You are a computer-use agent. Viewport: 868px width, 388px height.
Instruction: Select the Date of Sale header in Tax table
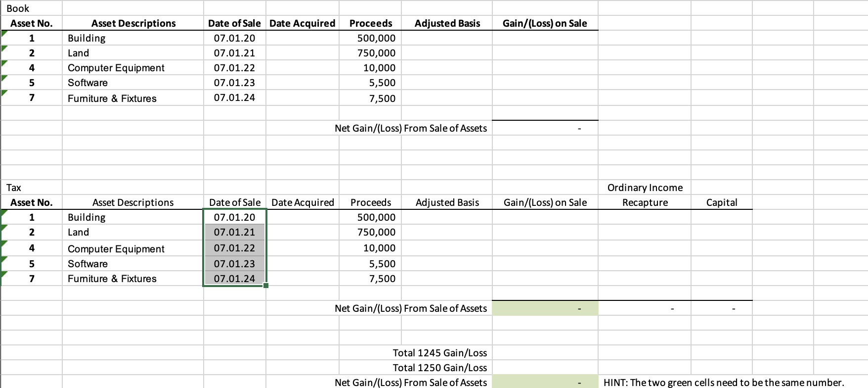[235, 202]
